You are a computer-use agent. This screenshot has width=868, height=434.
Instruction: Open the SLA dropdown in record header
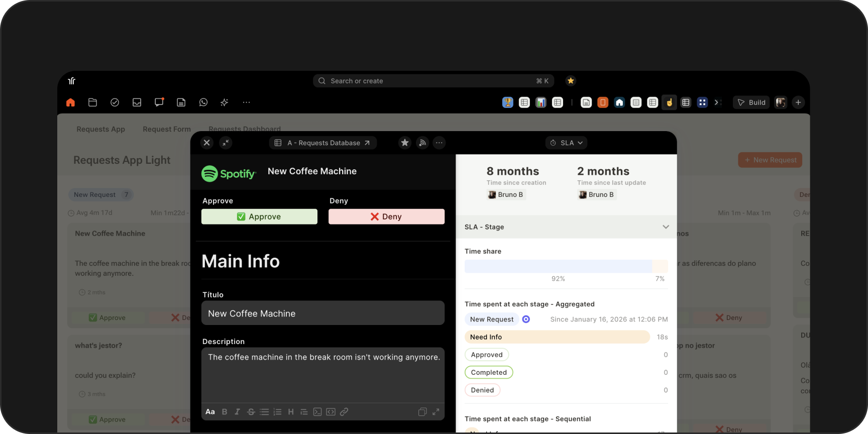566,143
